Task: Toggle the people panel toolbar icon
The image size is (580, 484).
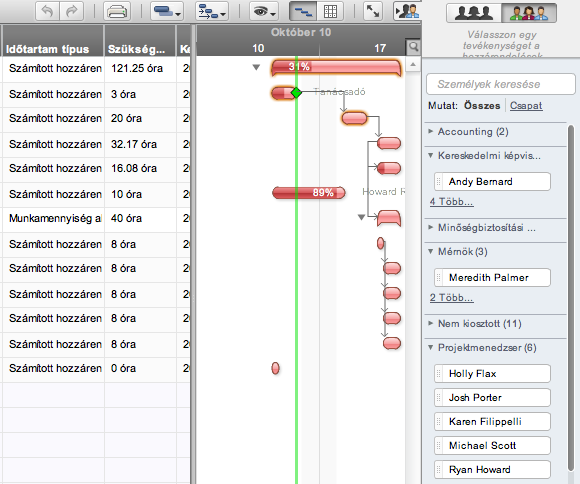Action: click(407, 11)
